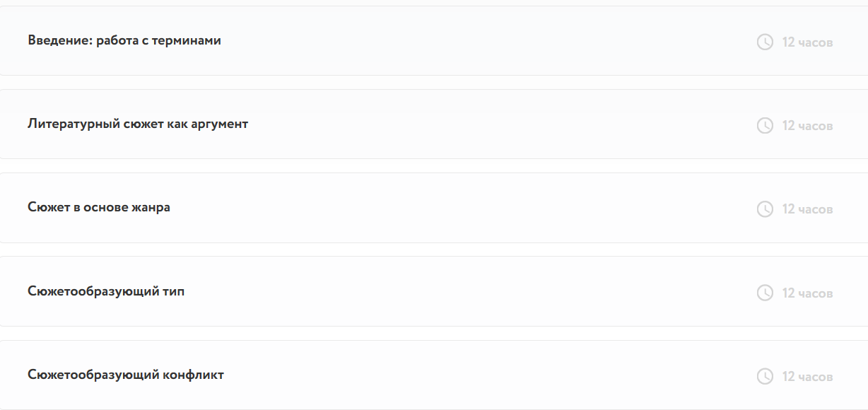
Task: Click the clock icon beside "Введение: работа с терминами"
Action: 765,42
